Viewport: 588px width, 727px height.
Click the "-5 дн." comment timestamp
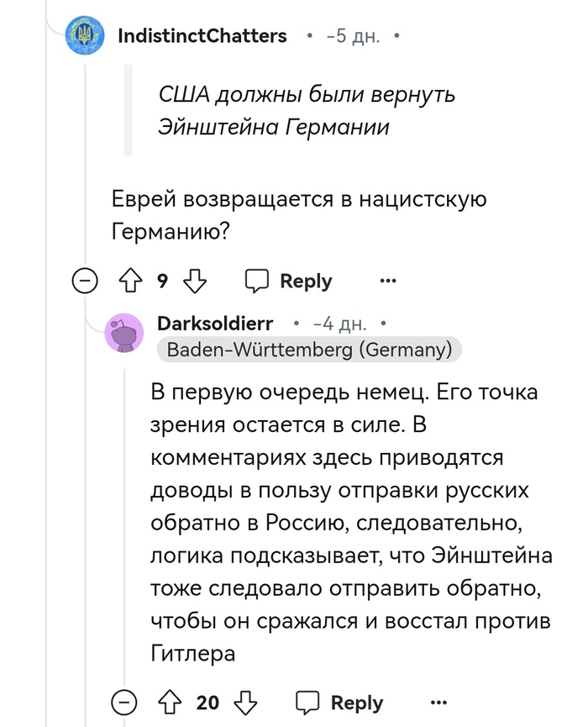pos(354,37)
